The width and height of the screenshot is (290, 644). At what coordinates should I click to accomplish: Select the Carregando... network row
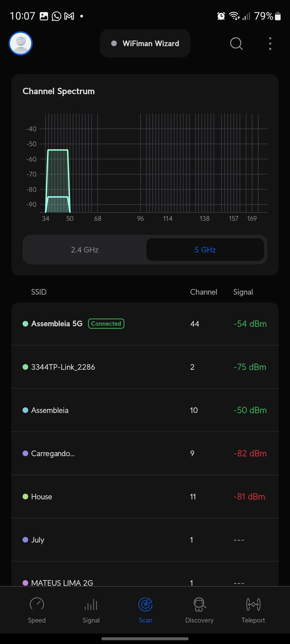tap(145, 453)
